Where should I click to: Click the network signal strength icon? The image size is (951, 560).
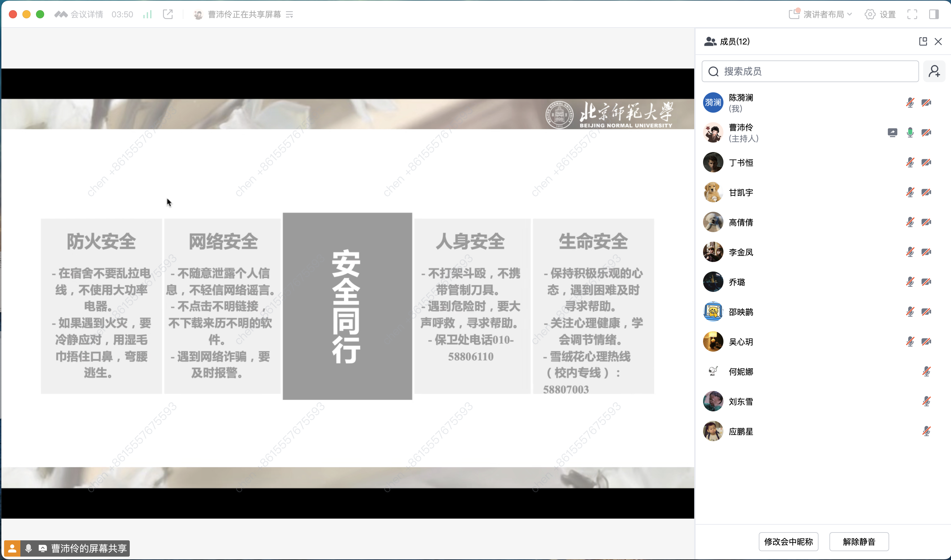click(x=147, y=14)
